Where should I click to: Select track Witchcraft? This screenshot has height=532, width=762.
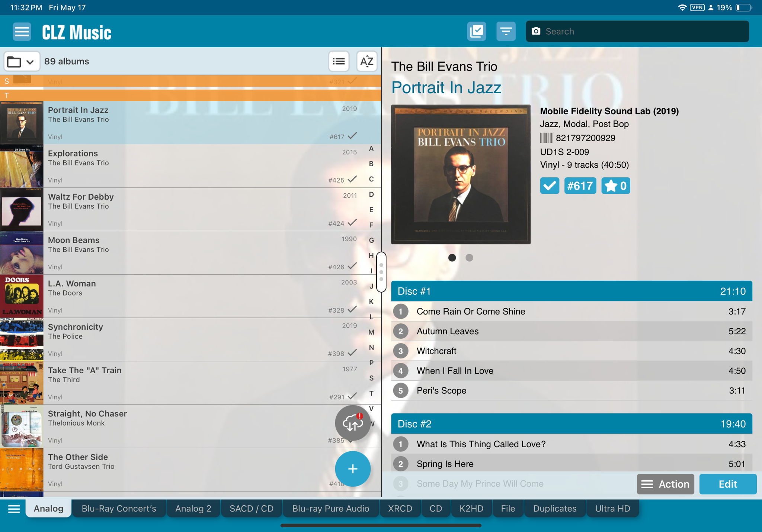(x=571, y=351)
